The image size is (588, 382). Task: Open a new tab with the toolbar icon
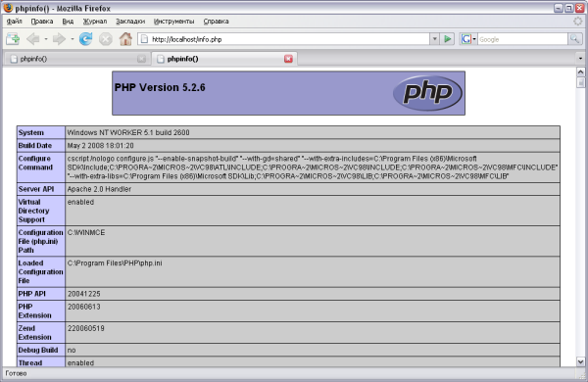pyautogui.click(x=13, y=39)
